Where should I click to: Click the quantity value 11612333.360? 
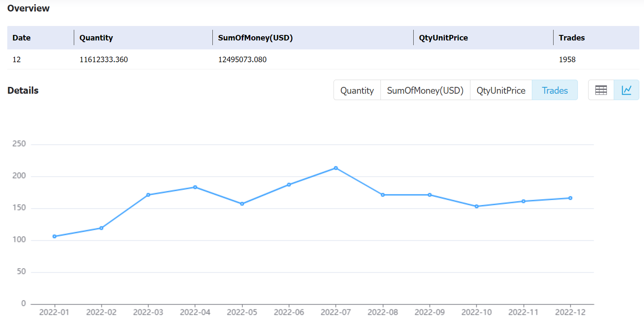[104, 60]
